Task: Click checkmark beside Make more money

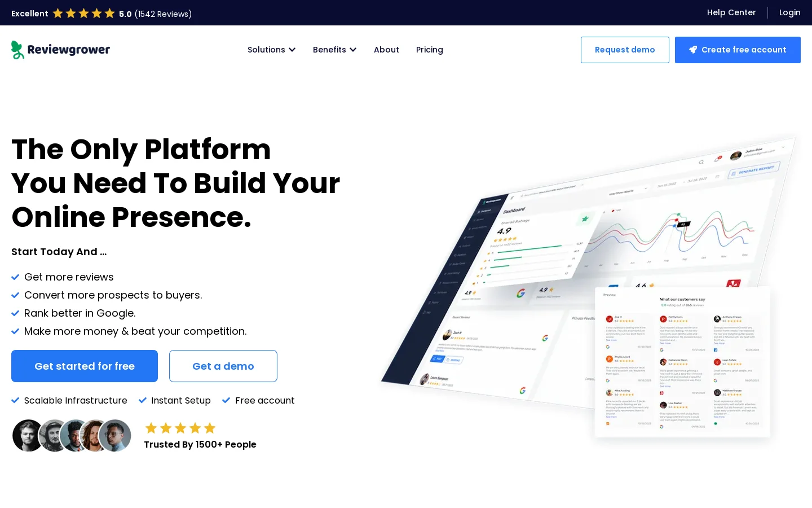Action: (15, 331)
